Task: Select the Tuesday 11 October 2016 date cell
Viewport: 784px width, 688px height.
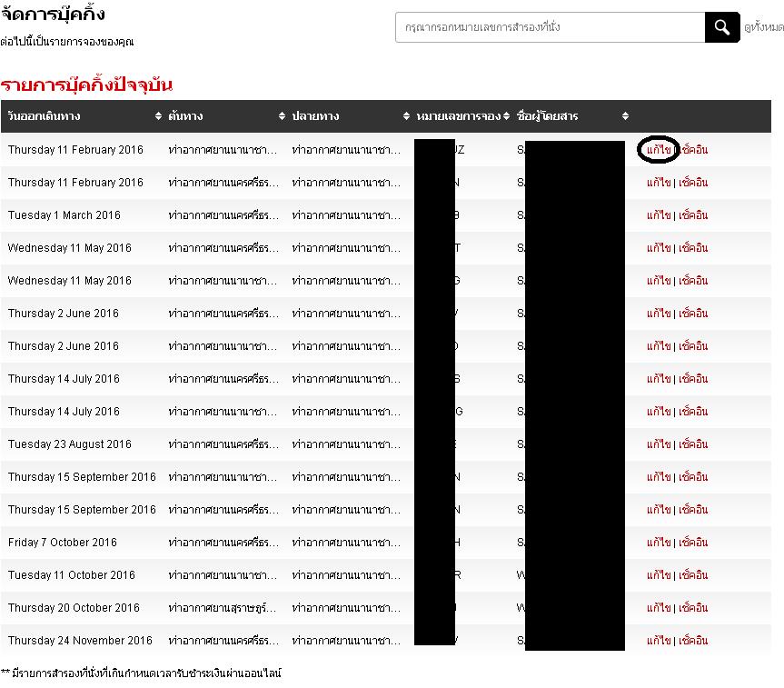Action: pyautogui.click(x=72, y=575)
